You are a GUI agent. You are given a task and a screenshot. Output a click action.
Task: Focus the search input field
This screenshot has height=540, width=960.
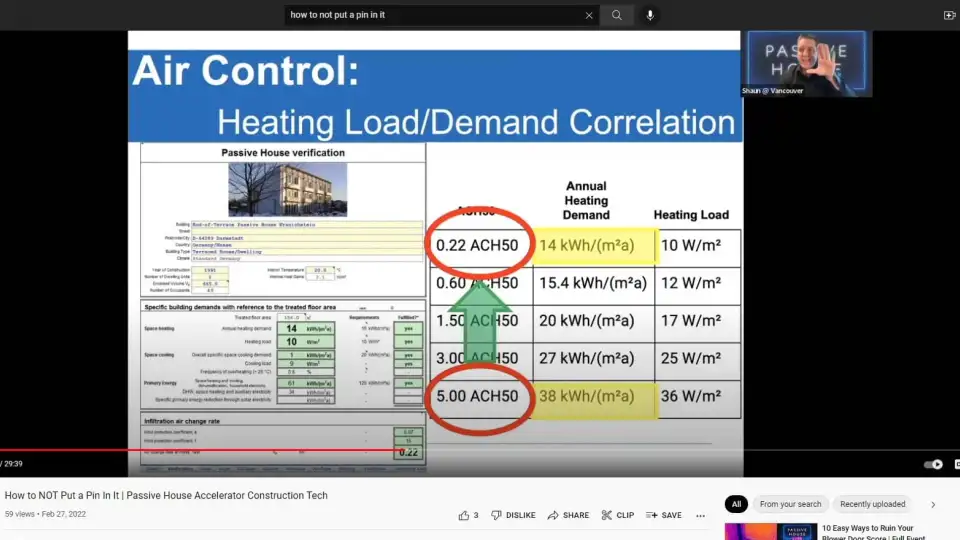[x=430, y=15]
